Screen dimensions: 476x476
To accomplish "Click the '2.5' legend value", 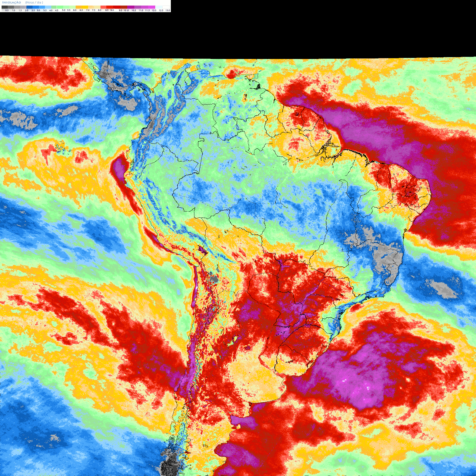I will coord(33,10).
